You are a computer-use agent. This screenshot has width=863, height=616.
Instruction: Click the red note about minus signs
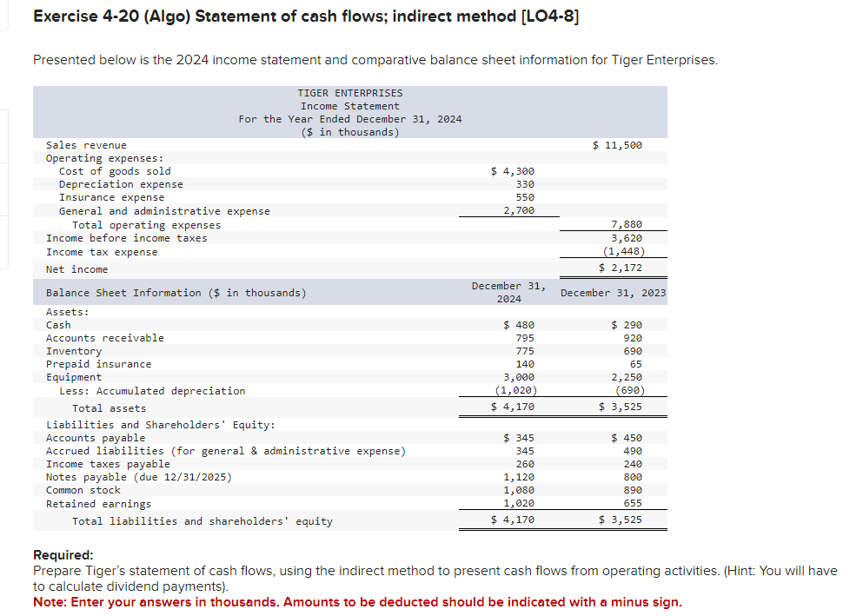click(357, 600)
